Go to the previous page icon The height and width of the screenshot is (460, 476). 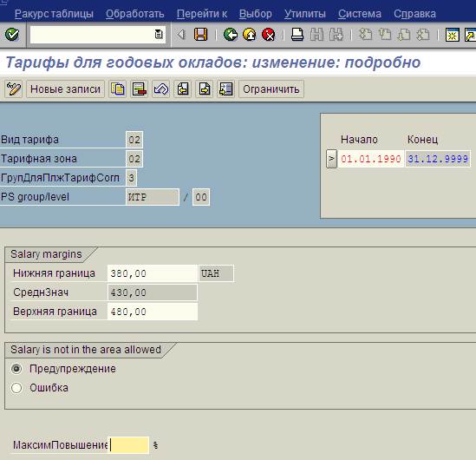click(x=385, y=35)
